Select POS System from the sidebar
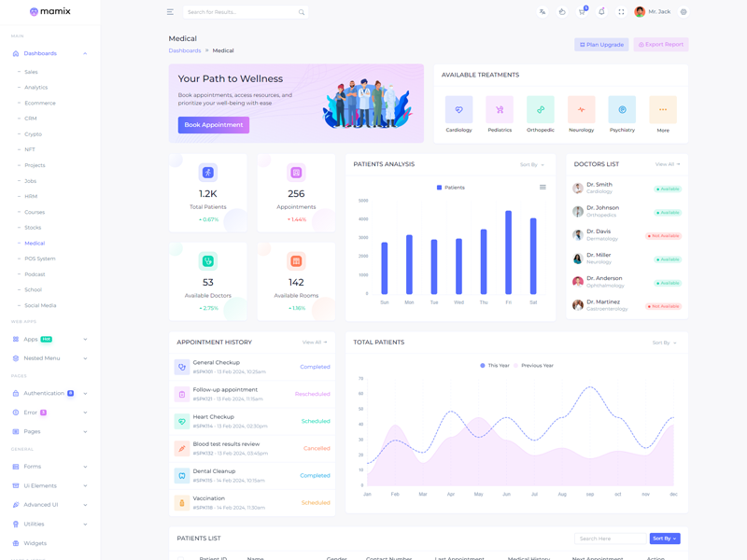The height and width of the screenshot is (560, 747). pos(40,259)
